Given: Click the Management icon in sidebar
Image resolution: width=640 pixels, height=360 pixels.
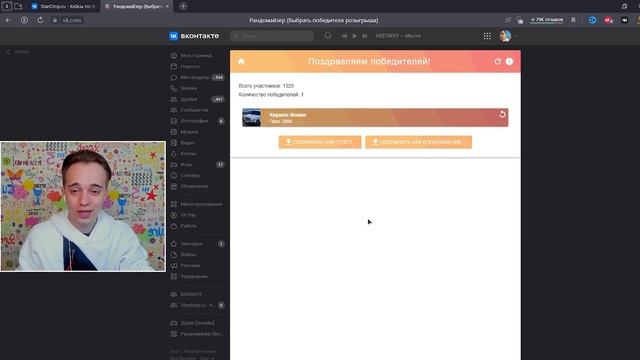Looking at the screenshot, I should click(174, 276).
